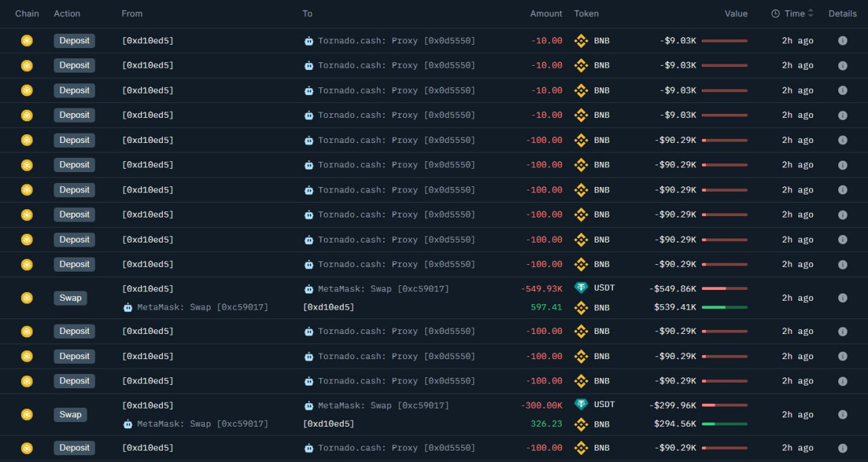Click the BNB token icon beside 597.41
Image resolution: width=868 pixels, height=462 pixels.
(x=581, y=308)
